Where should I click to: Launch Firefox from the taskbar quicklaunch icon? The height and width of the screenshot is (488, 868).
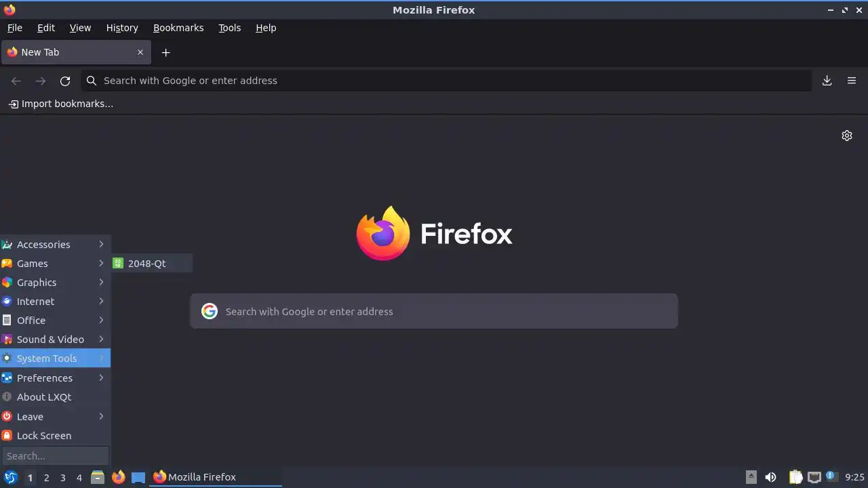click(118, 477)
